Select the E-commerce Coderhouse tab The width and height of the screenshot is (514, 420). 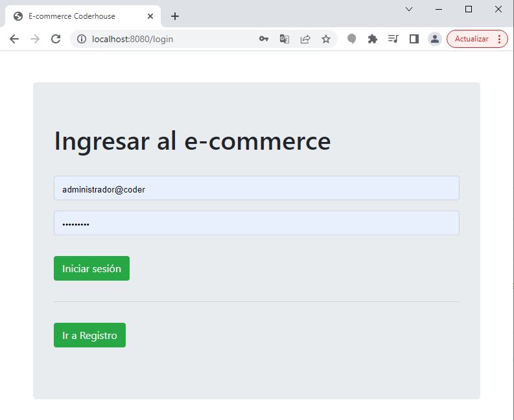tap(82, 16)
